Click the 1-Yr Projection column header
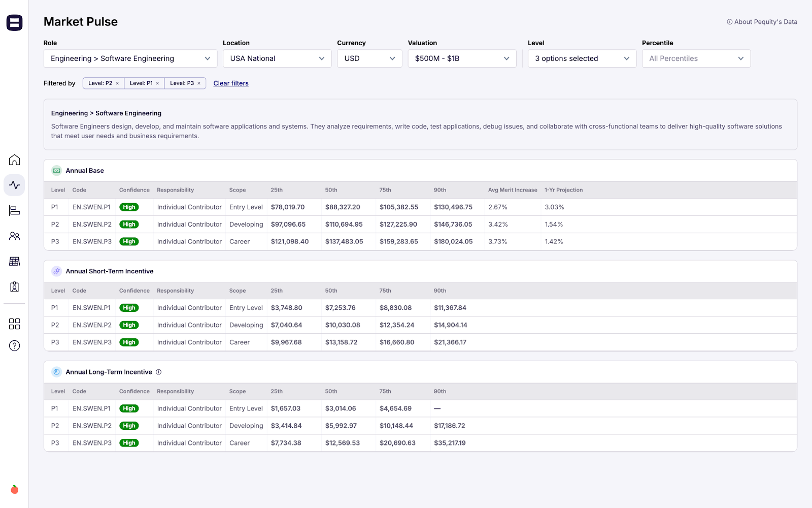This screenshot has height=508, width=812. (x=564, y=190)
